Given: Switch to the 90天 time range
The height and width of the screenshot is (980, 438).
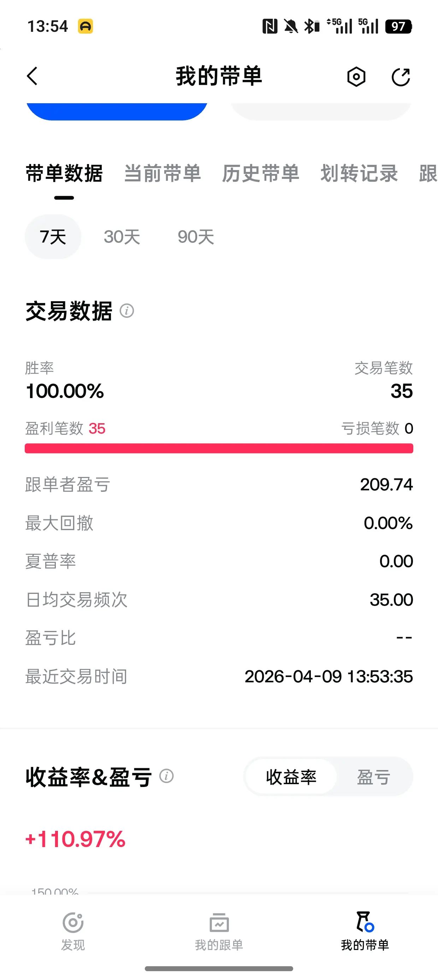Looking at the screenshot, I should [x=196, y=237].
